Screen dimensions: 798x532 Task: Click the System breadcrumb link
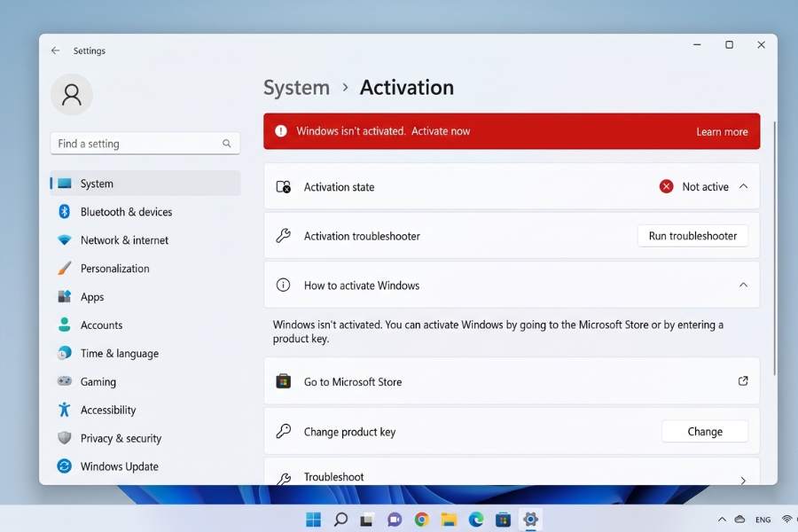[x=296, y=88]
